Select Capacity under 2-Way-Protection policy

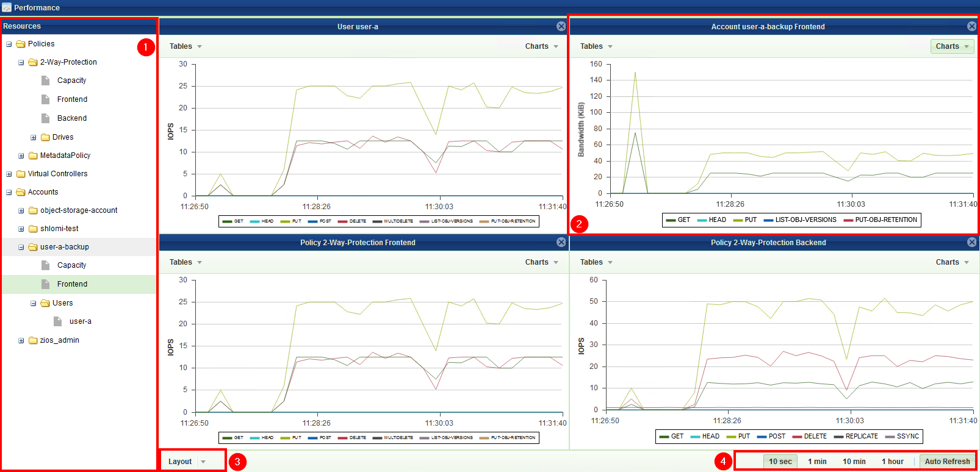coord(71,80)
